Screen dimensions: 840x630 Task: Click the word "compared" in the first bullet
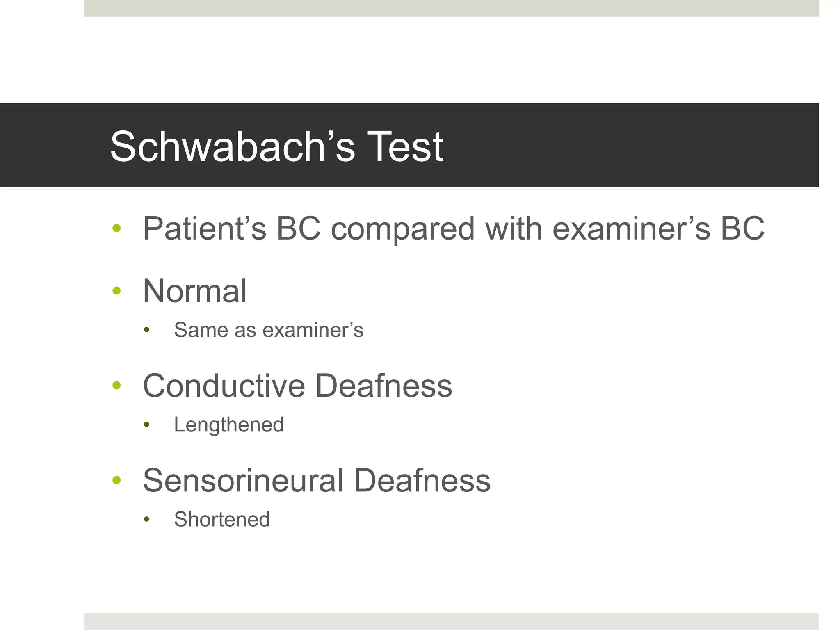[x=402, y=228]
